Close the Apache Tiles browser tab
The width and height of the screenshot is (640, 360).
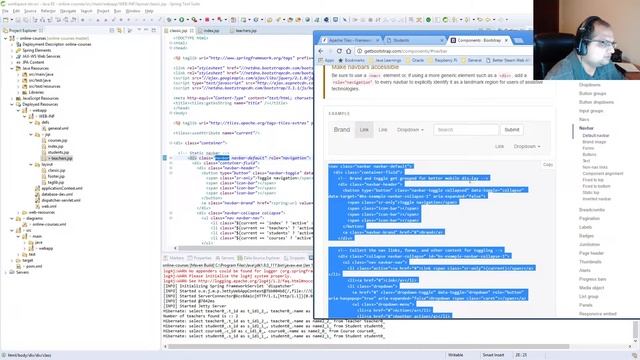pos(377,40)
